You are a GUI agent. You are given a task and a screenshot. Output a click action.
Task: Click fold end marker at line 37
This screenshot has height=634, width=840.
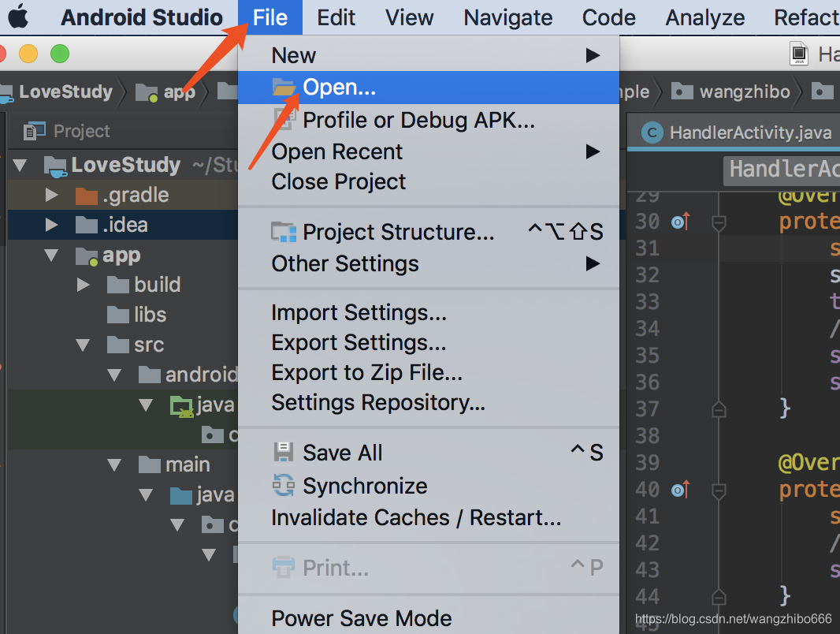719,409
